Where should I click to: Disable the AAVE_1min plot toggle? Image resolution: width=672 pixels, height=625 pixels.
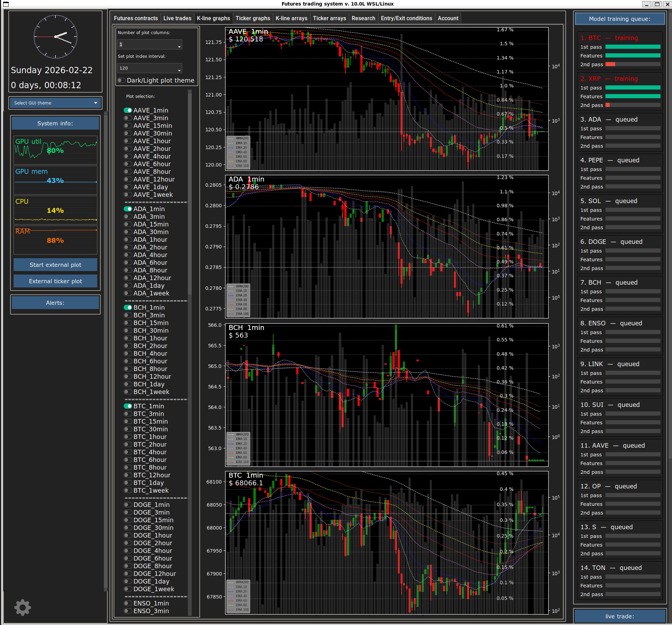128,110
